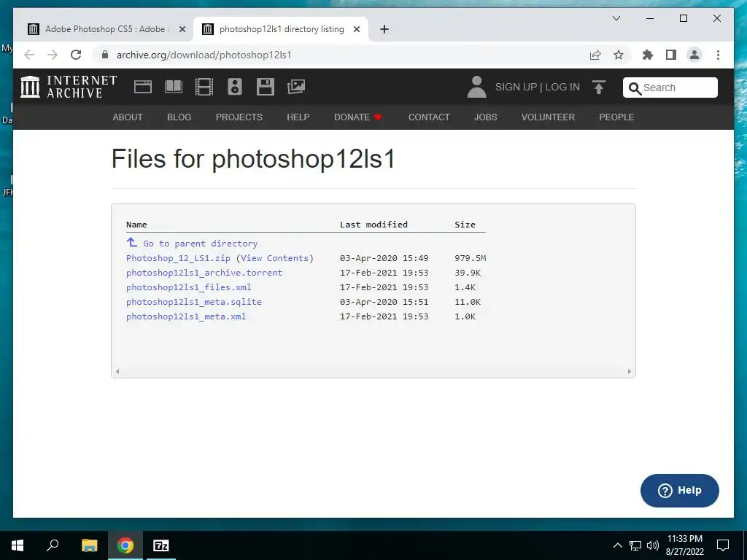Open the tab search dropdown chevron
Viewport: 747px width, 560px height.
[616, 18]
